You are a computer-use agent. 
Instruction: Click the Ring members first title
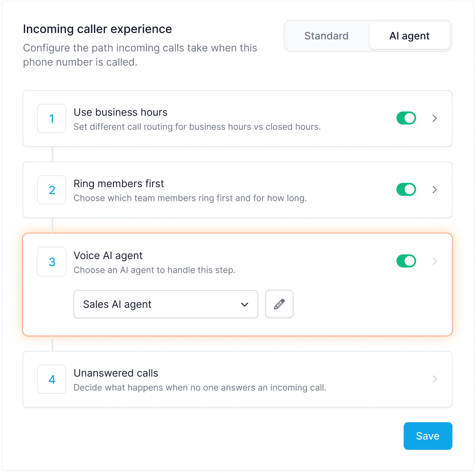pyautogui.click(x=119, y=184)
